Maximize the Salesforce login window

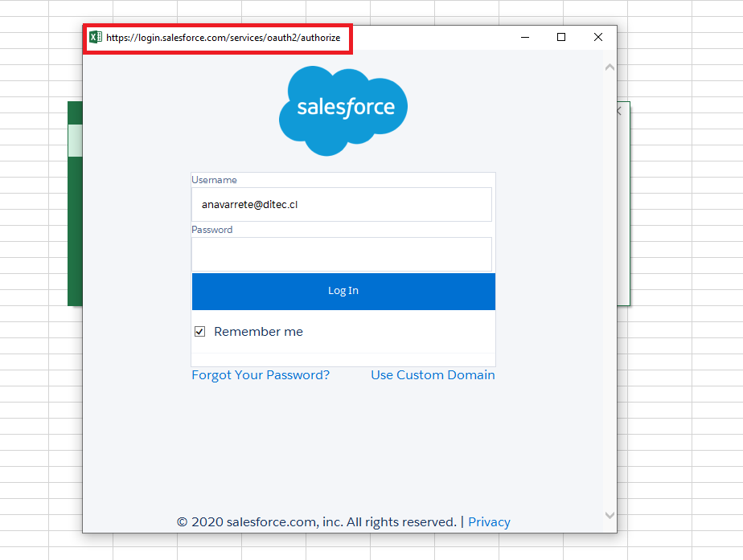click(x=561, y=38)
